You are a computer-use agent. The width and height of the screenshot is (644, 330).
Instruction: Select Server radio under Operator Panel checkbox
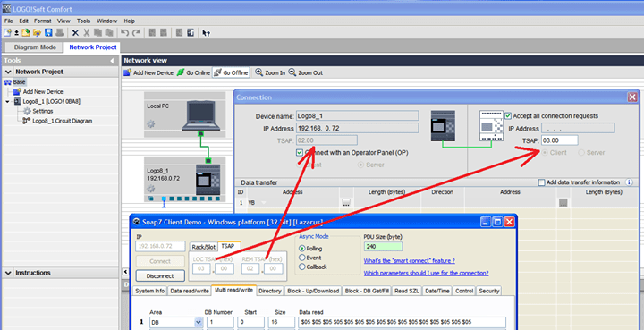[x=361, y=165]
